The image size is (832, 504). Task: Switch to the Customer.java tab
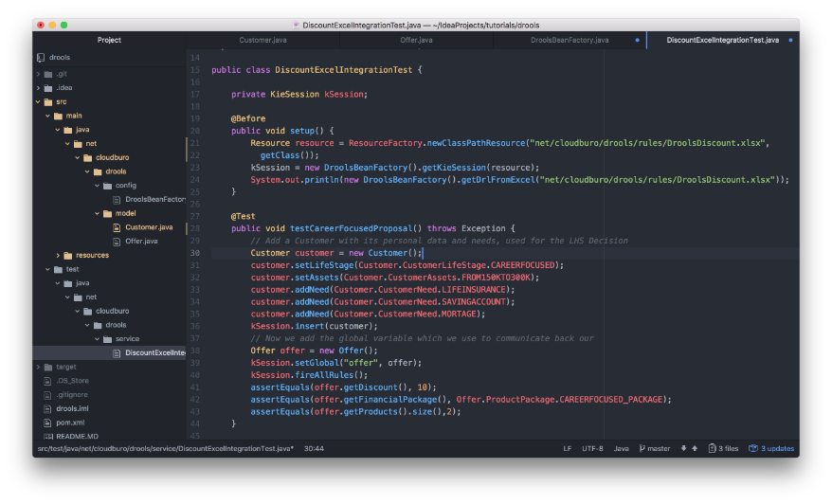coord(262,40)
